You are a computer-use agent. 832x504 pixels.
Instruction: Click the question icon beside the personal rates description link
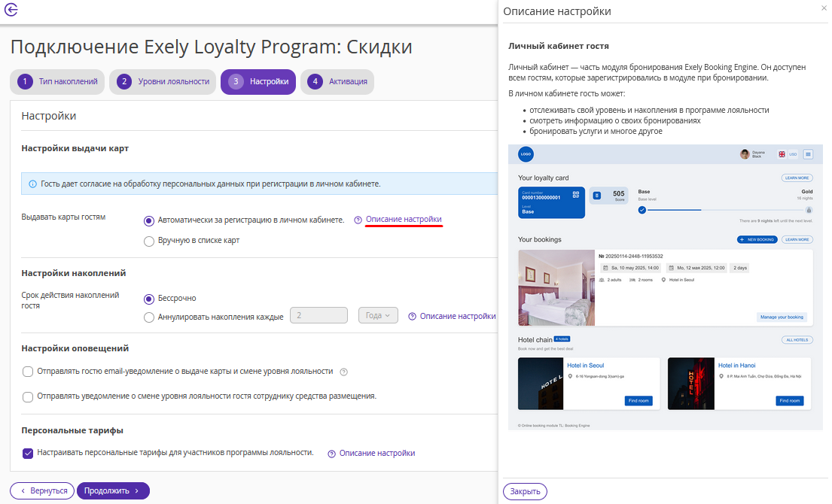331,454
